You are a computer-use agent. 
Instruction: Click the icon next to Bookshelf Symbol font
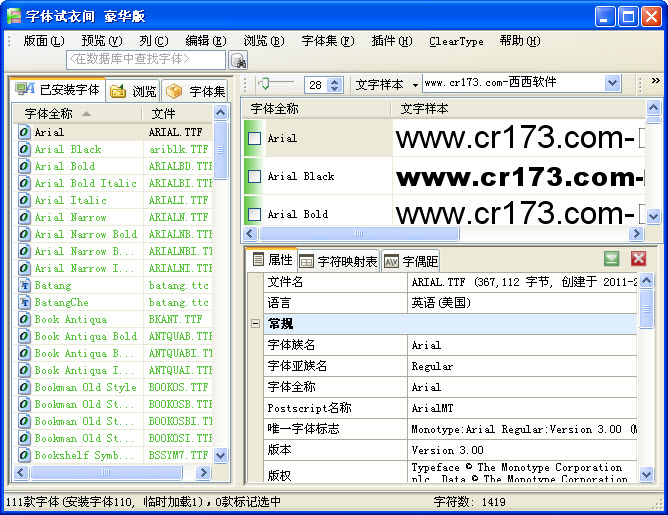pos(24,455)
